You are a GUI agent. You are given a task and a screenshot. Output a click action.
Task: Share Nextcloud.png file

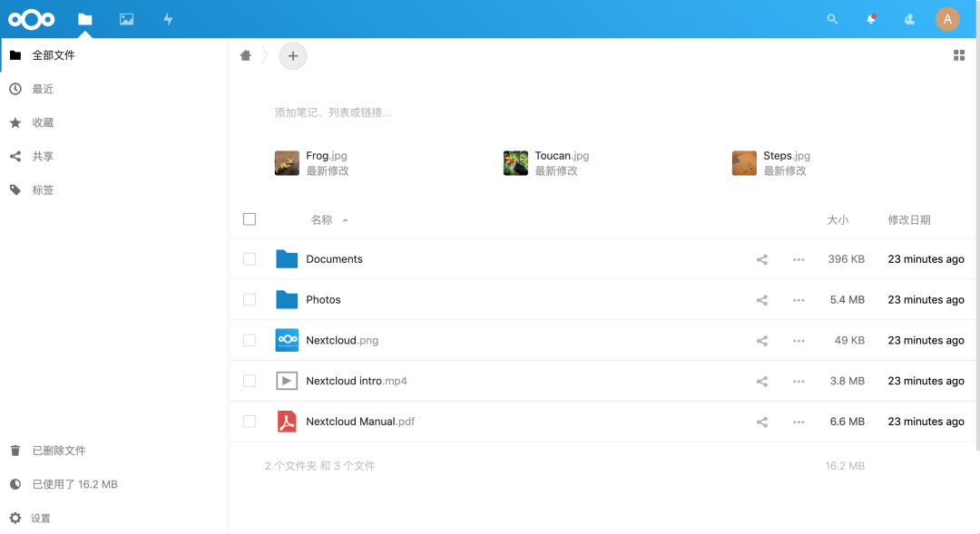[x=762, y=340]
